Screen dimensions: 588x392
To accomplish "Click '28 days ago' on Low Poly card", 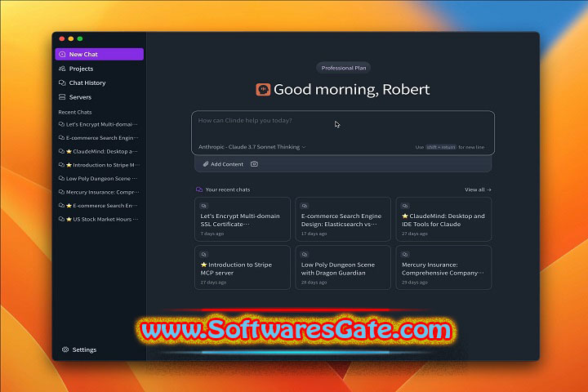I will click(314, 283).
